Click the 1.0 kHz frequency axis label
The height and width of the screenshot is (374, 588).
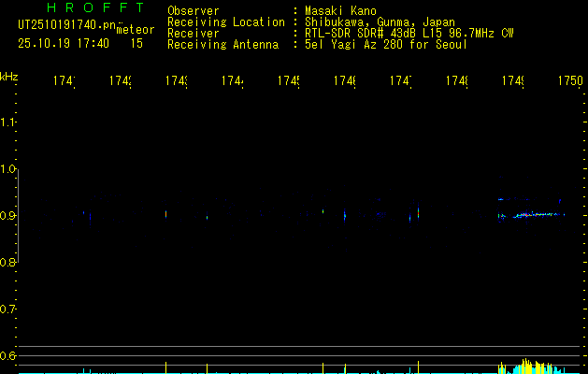8,169
